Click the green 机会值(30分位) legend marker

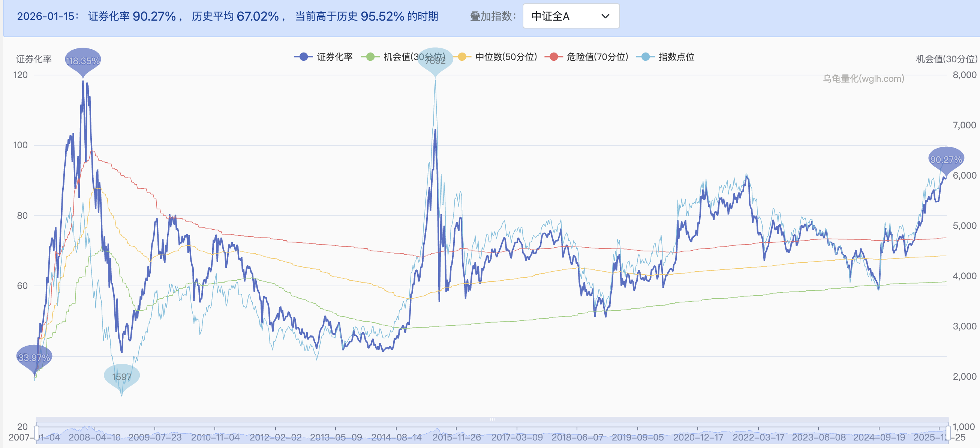point(370,57)
